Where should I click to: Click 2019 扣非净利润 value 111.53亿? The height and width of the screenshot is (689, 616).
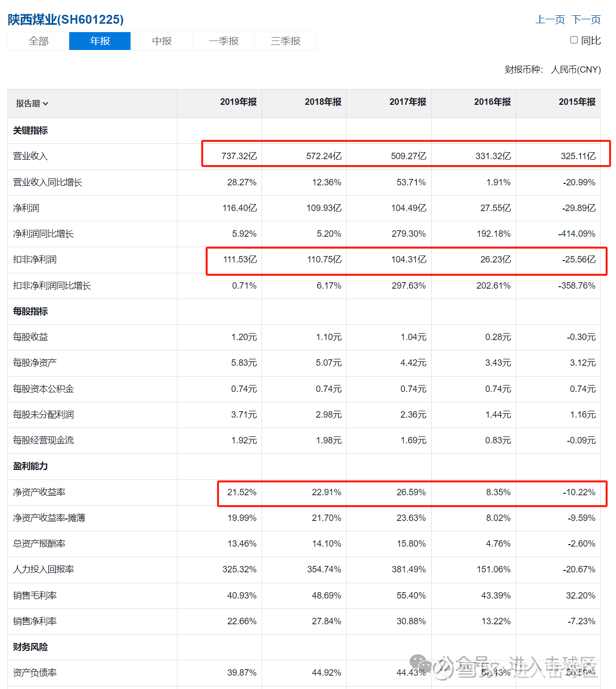[x=240, y=259]
